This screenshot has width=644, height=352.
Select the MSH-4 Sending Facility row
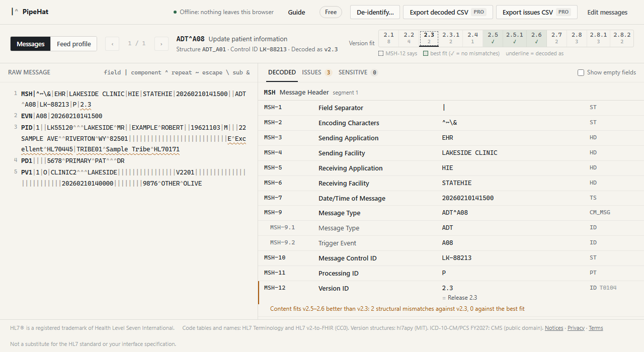[451, 153]
